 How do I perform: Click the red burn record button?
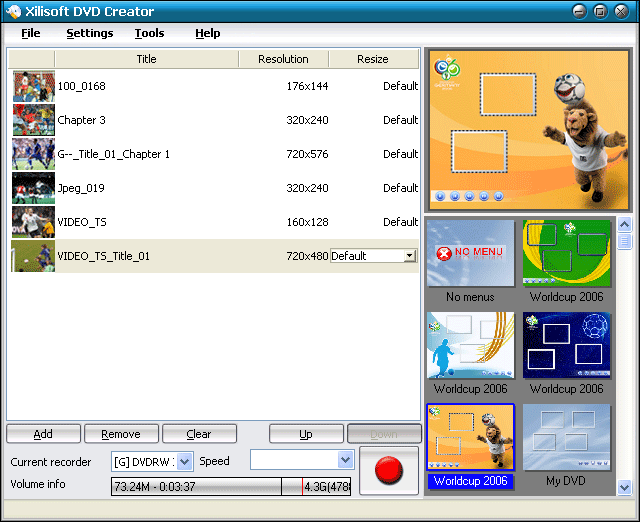(389, 471)
